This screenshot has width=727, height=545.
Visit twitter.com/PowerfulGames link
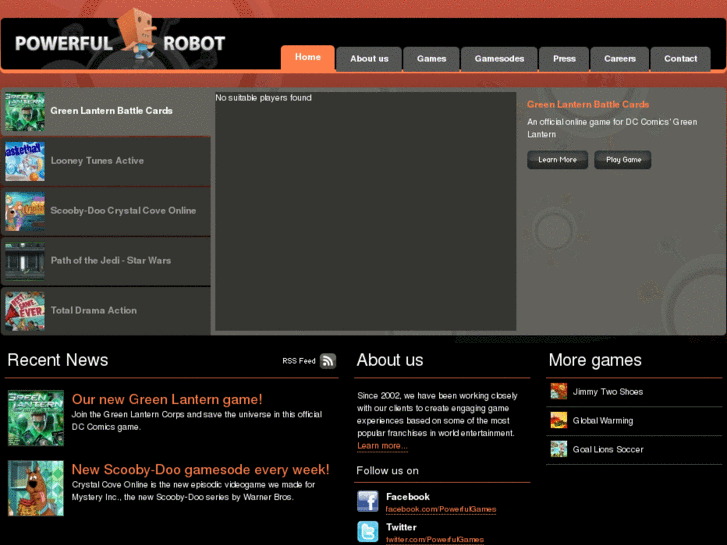pos(435,539)
